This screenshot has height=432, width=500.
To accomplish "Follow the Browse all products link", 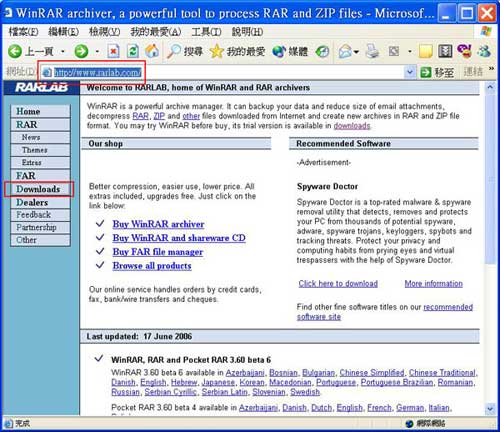I will (x=152, y=266).
